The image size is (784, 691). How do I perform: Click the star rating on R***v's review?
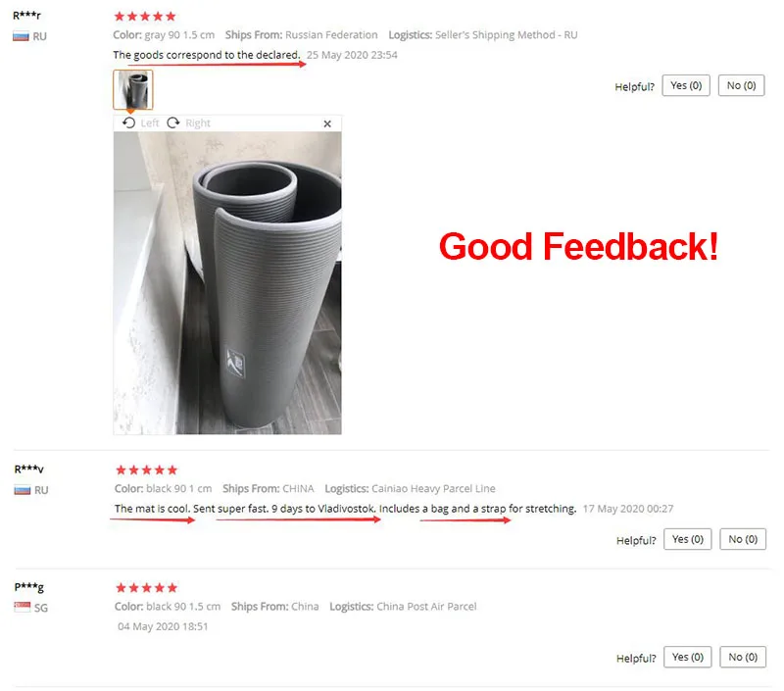[146, 470]
